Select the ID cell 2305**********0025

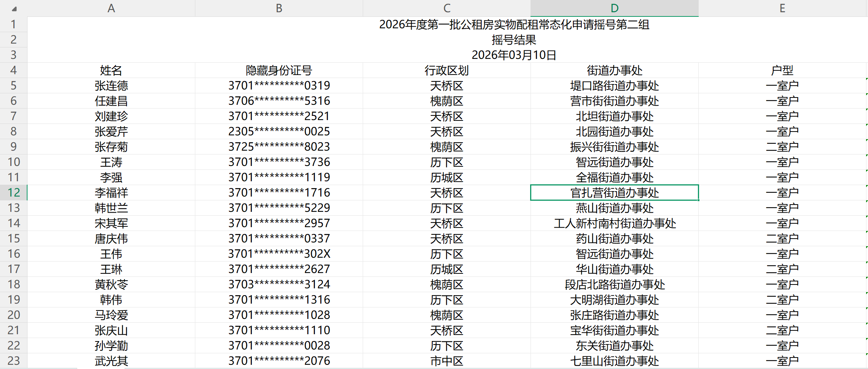tap(279, 132)
